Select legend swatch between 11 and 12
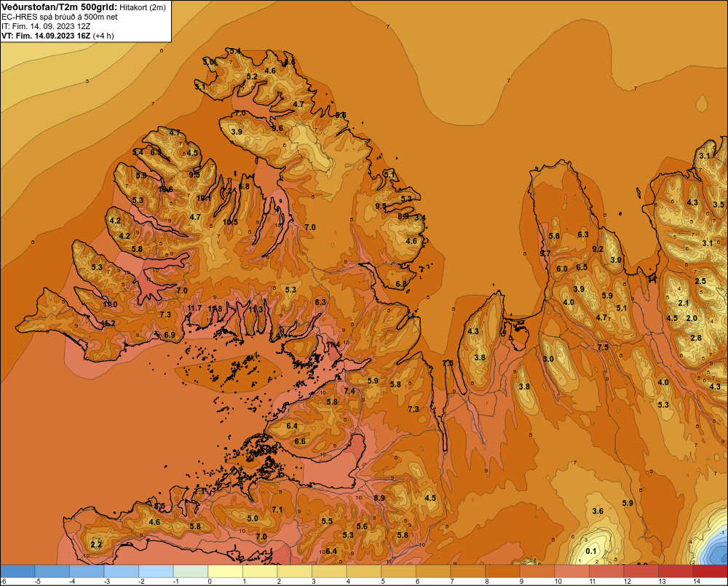Image resolution: width=728 pixels, height=586 pixels. pyautogui.click(x=606, y=571)
